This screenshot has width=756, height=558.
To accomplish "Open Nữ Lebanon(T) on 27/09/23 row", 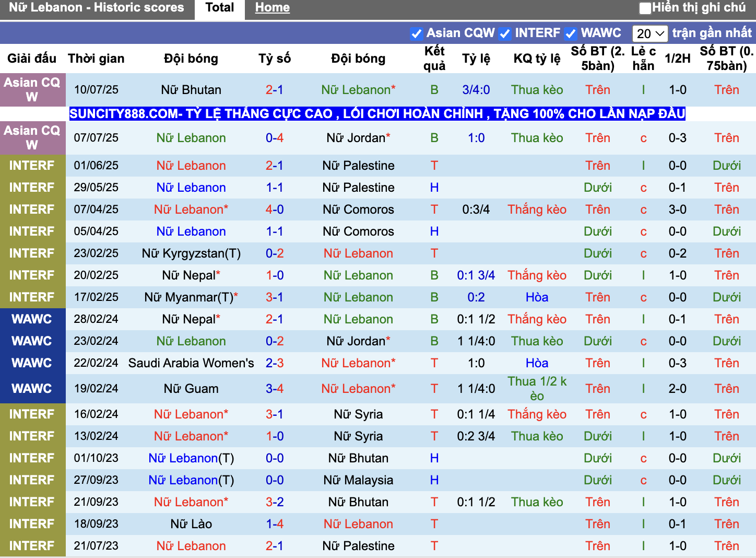I will [x=191, y=480].
